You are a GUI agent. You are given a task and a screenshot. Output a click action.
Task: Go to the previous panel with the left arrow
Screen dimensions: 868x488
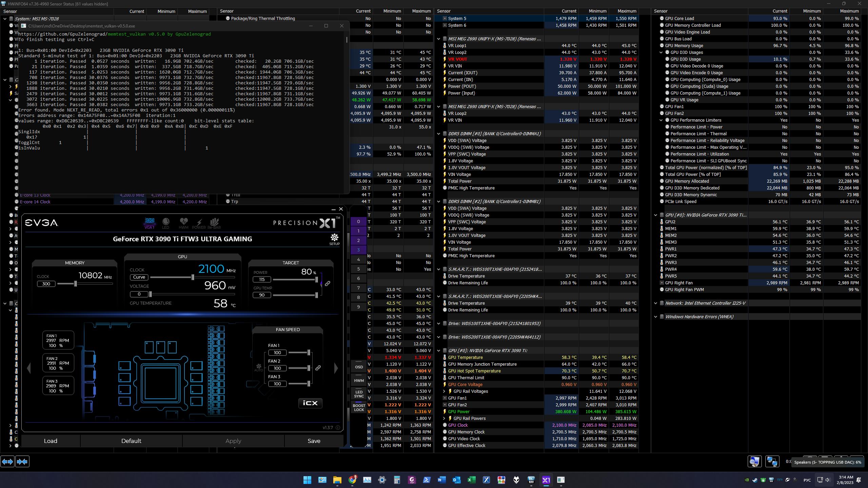coord(29,368)
